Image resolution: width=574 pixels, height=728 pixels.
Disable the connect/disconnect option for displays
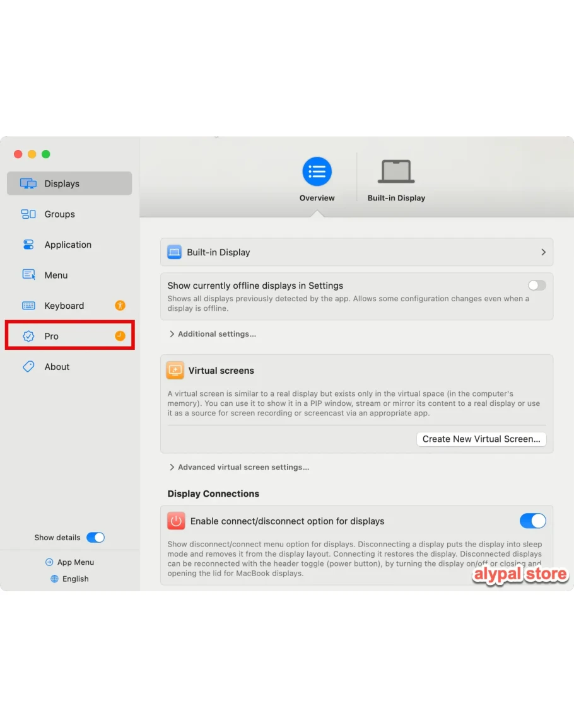532,521
